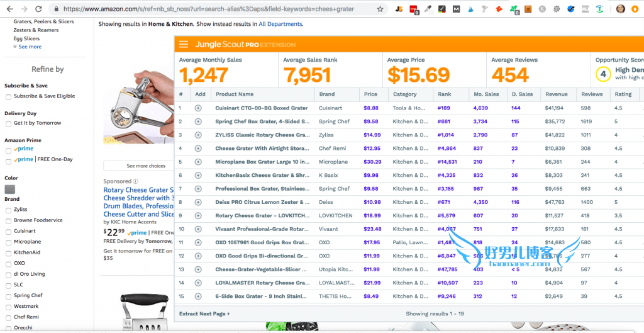Screen dimensions: 644x333
Task: Sort by Price column header
Action: point(370,94)
